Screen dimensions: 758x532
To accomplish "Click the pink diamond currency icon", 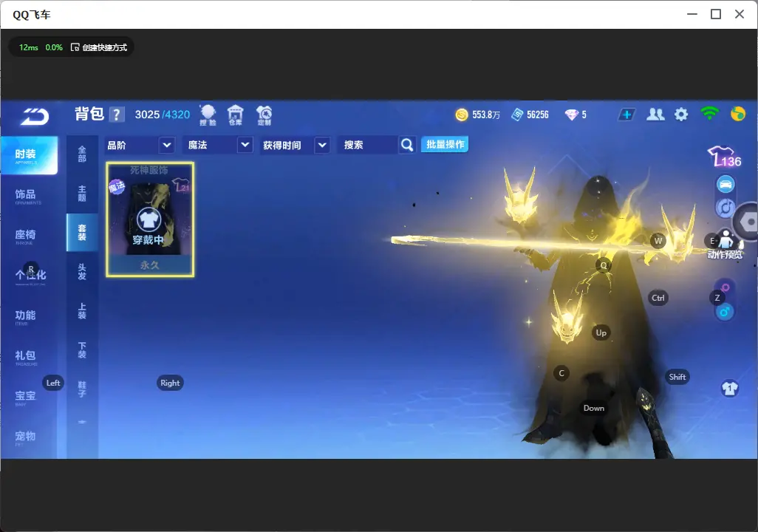I will pyautogui.click(x=571, y=115).
